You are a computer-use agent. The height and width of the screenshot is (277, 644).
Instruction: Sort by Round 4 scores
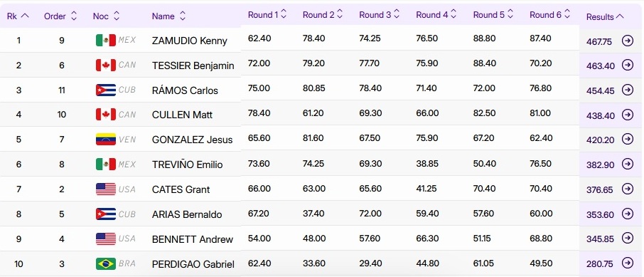pos(436,15)
